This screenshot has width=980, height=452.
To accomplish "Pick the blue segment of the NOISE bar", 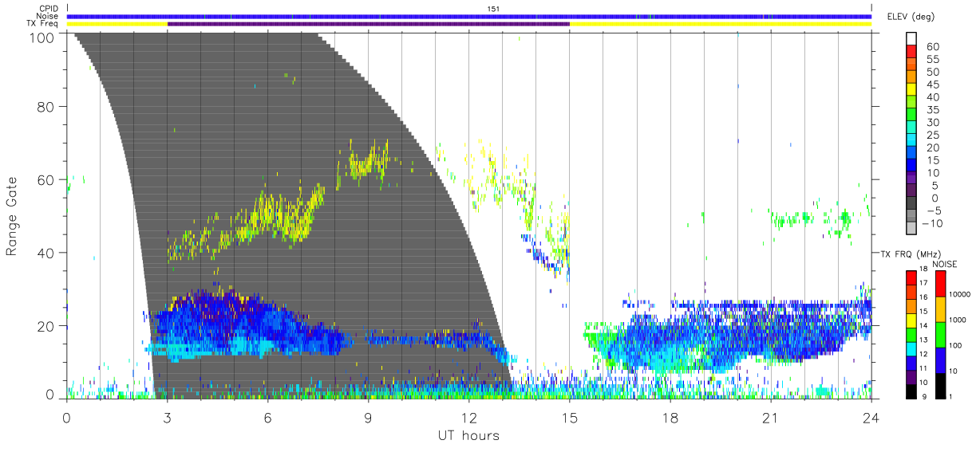I will coord(941,360).
